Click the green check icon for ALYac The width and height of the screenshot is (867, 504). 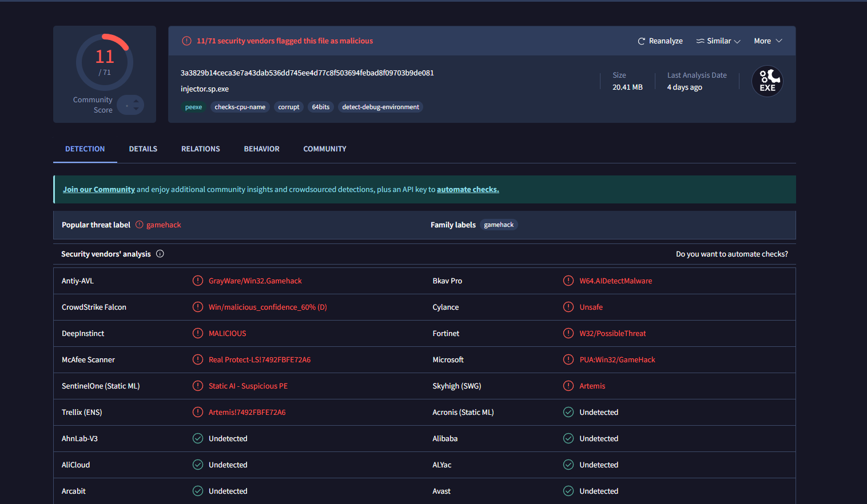point(568,465)
